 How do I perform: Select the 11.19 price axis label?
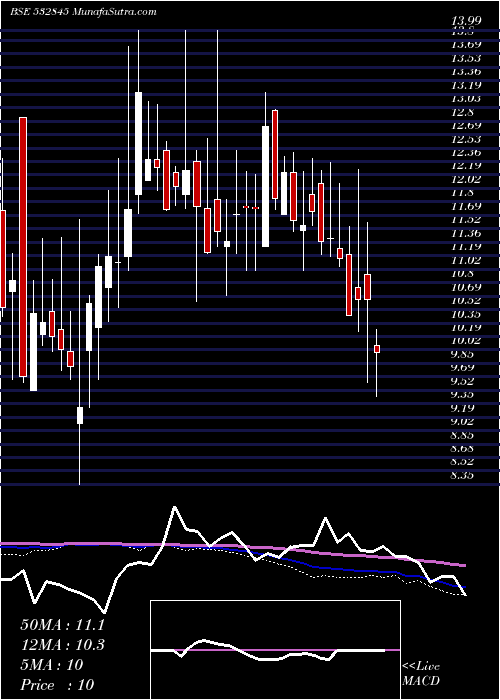coord(465,246)
